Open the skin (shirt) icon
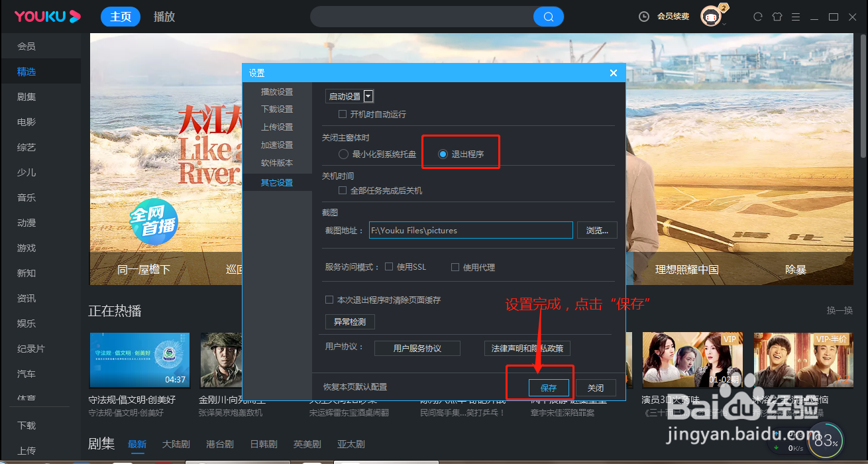This screenshot has width=868, height=464. [x=777, y=17]
